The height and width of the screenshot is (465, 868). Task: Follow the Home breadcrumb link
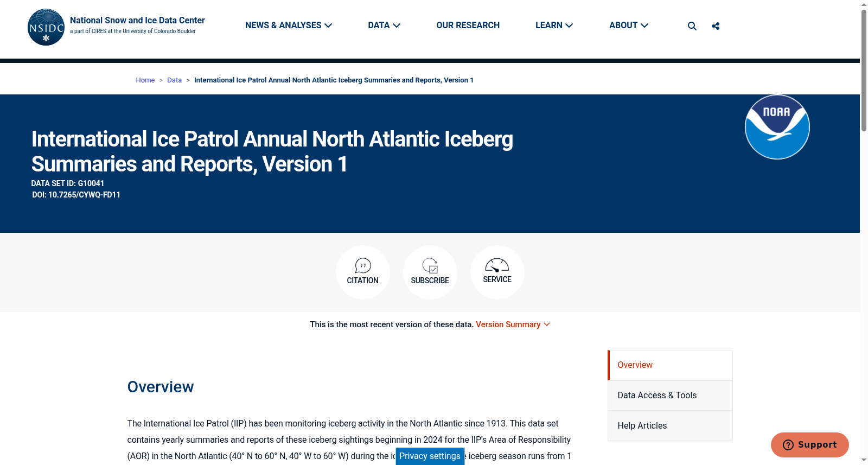pyautogui.click(x=145, y=80)
